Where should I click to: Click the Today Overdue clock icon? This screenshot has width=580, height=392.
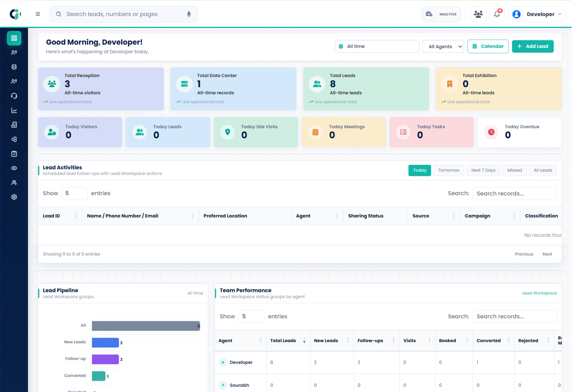(491, 132)
